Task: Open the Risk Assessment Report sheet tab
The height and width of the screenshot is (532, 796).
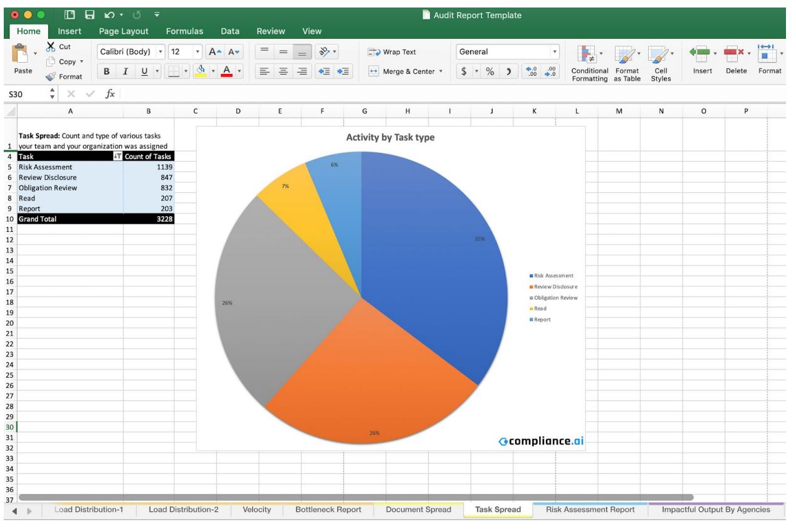Action: pyautogui.click(x=590, y=509)
